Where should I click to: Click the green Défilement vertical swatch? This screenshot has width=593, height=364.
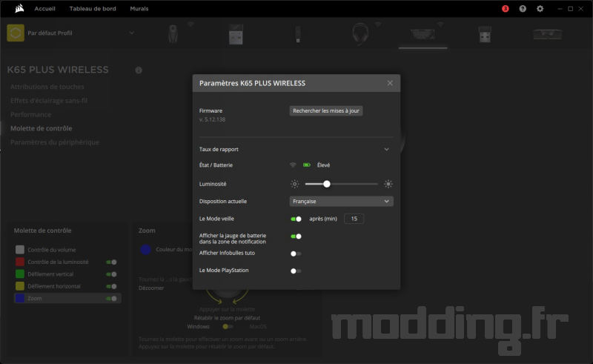(x=20, y=274)
